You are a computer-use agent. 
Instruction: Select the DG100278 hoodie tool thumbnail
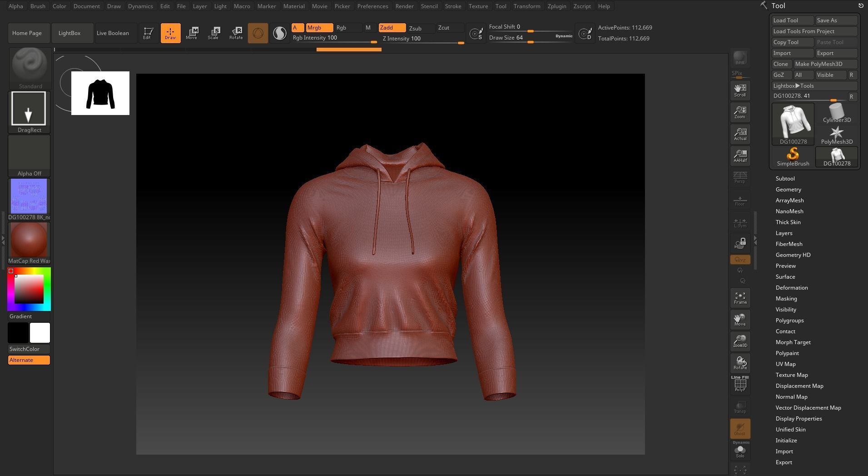click(793, 124)
